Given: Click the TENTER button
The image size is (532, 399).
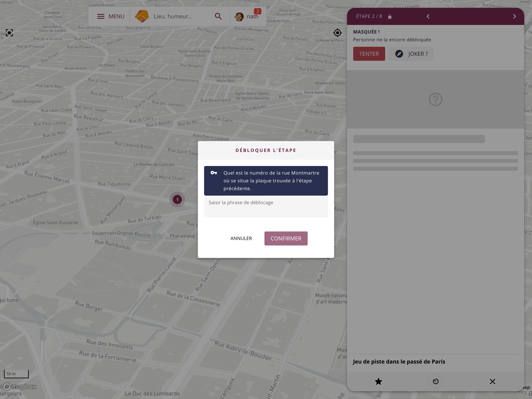Looking at the screenshot, I should [369, 54].
